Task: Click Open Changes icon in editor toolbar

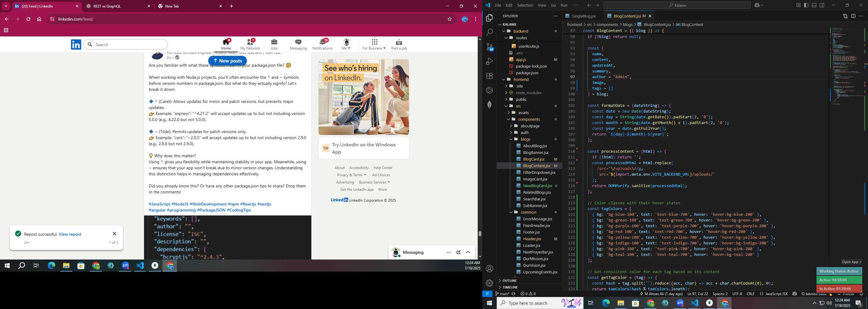Action: click(845, 16)
